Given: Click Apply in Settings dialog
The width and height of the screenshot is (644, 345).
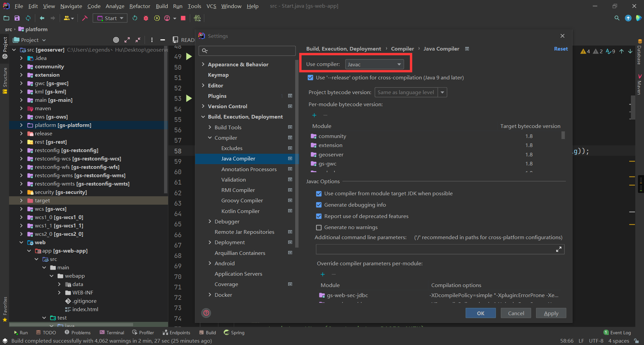Looking at the screenshot, I should pos(551,313).
